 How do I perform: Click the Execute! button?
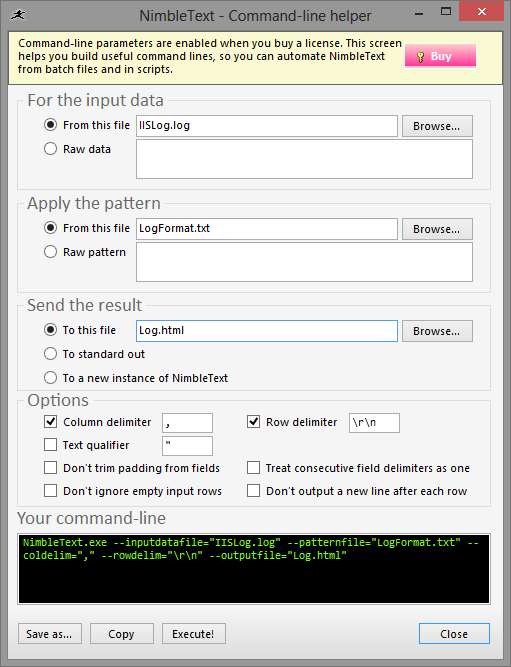pos(194,634)
